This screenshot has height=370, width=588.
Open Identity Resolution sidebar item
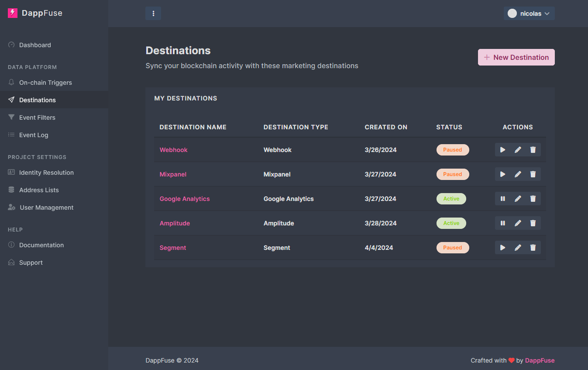(x=54, y=173)
